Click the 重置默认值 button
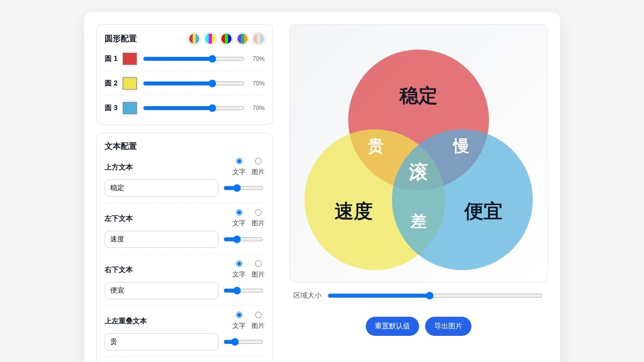 pos(392,326)
